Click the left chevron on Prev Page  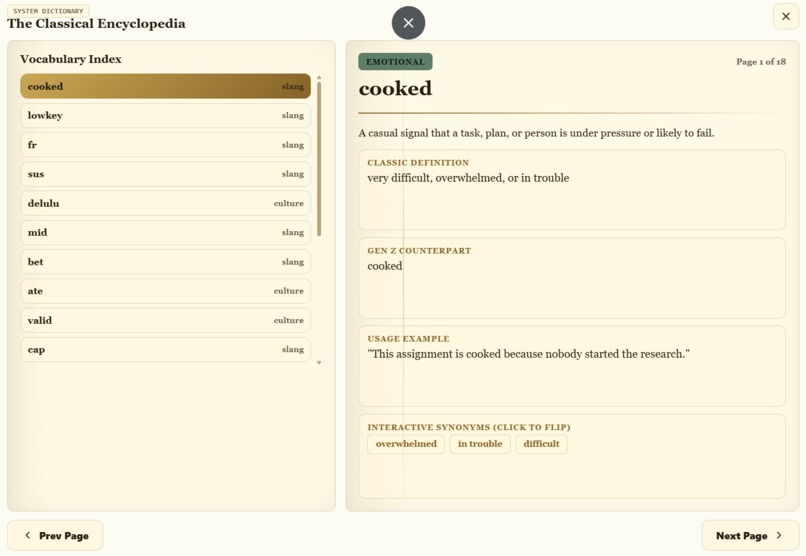[x=28, y=535]
